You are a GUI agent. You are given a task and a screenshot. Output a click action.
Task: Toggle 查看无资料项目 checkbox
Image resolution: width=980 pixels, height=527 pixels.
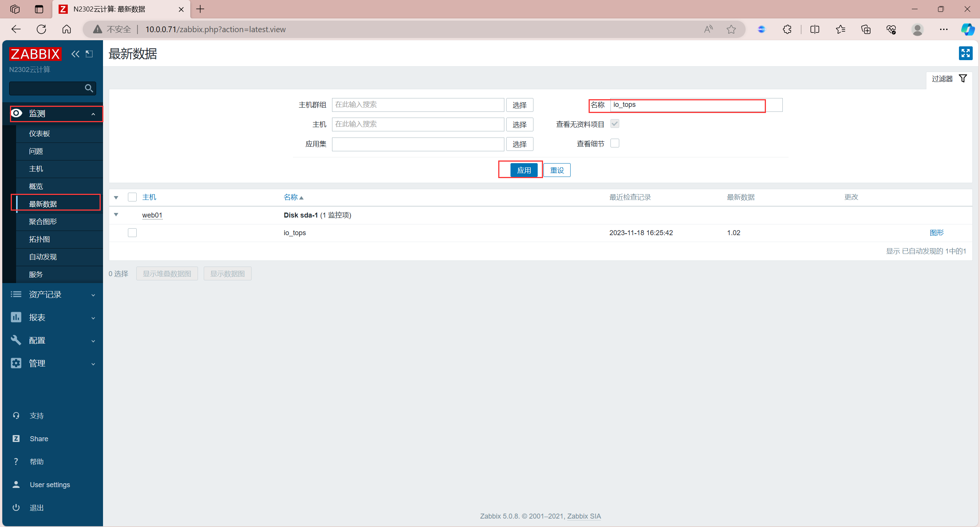pyautogui.click(x=615, y=124)
